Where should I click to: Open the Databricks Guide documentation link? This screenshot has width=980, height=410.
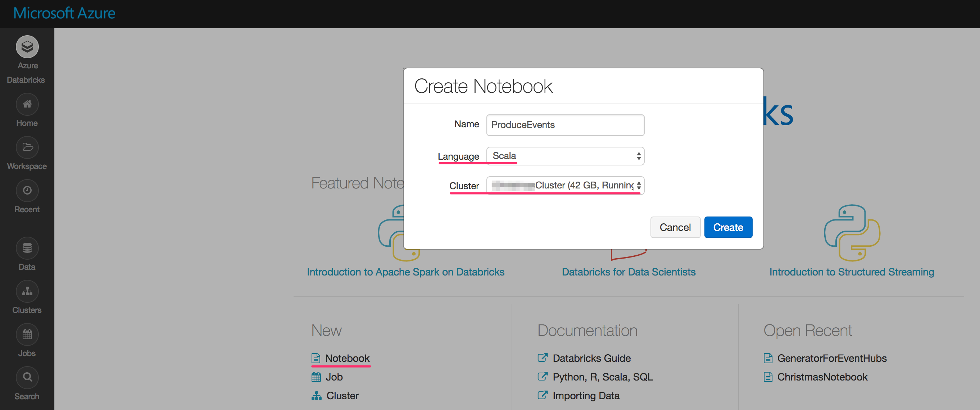(x=591, y=358)
